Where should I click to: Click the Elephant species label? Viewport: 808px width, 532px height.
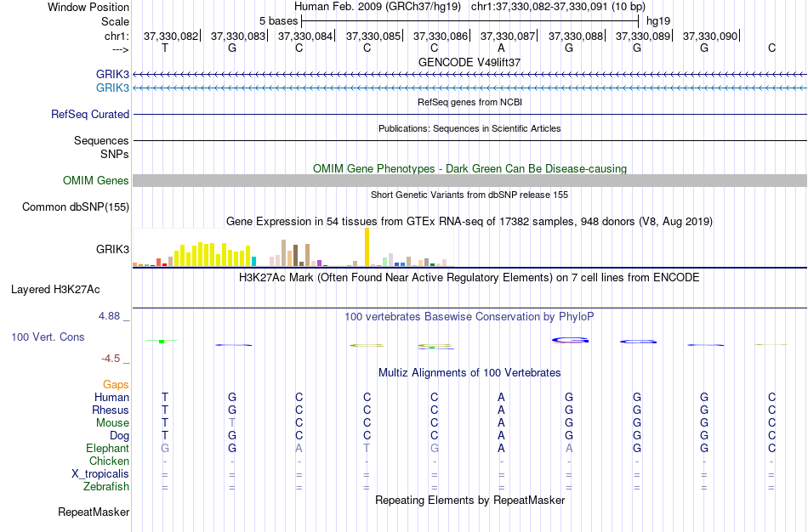(x=107, y=448)
